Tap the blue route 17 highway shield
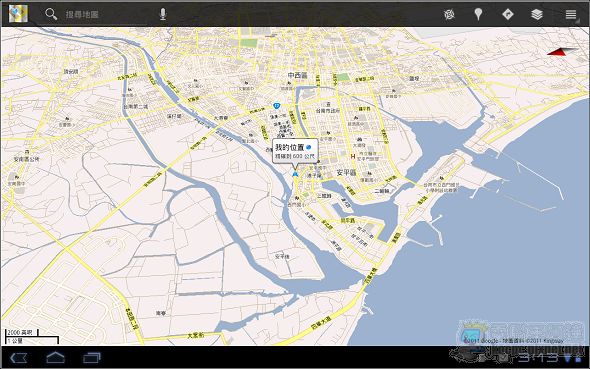Screen dimensions: 590x369 pyautogui.click(x=277, y=106)
